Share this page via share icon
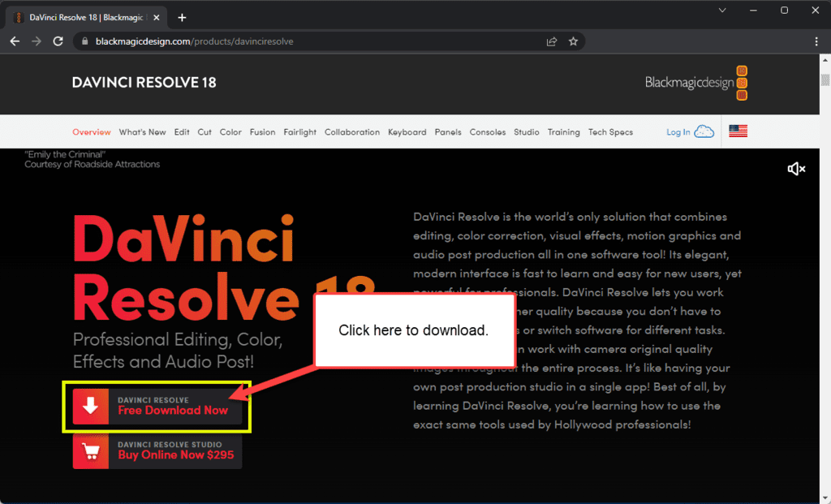831x504 pixels. point(552,41)
